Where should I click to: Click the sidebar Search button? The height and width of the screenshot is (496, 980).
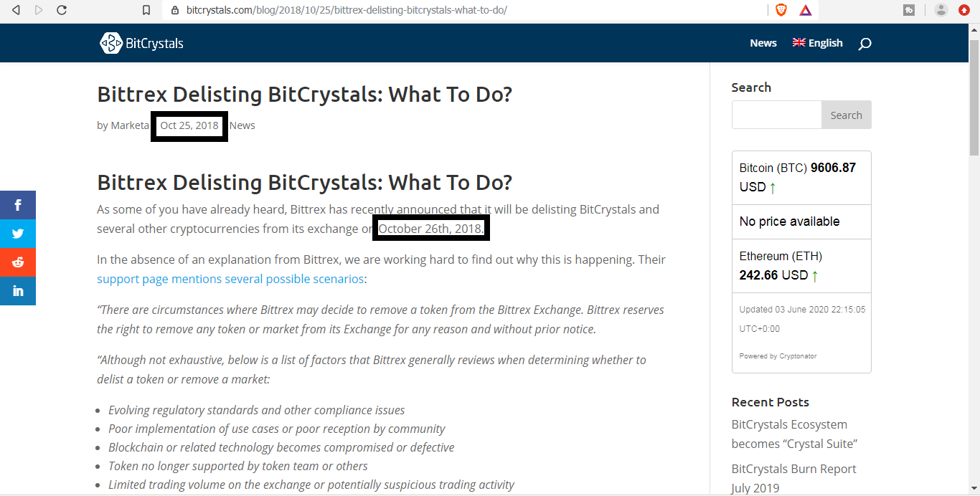coord(846,115)
